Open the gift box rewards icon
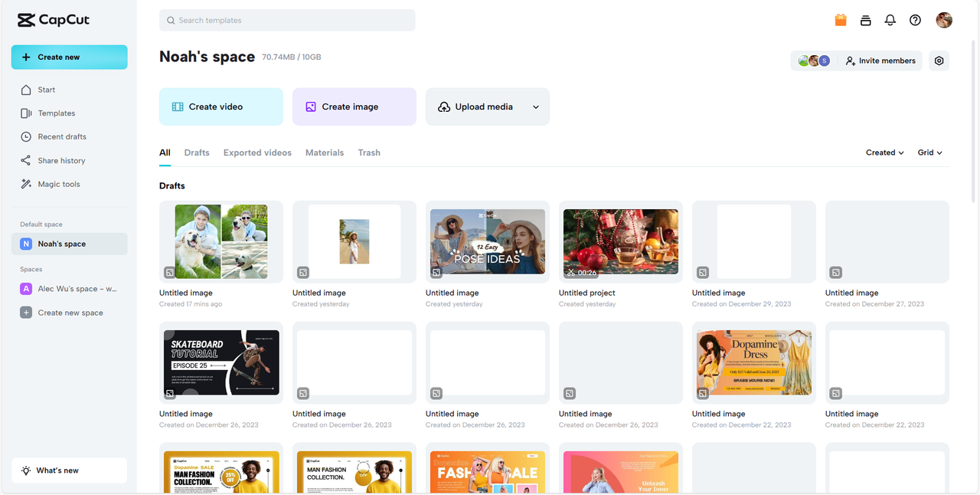980x495 pixels. pos(841,21)
